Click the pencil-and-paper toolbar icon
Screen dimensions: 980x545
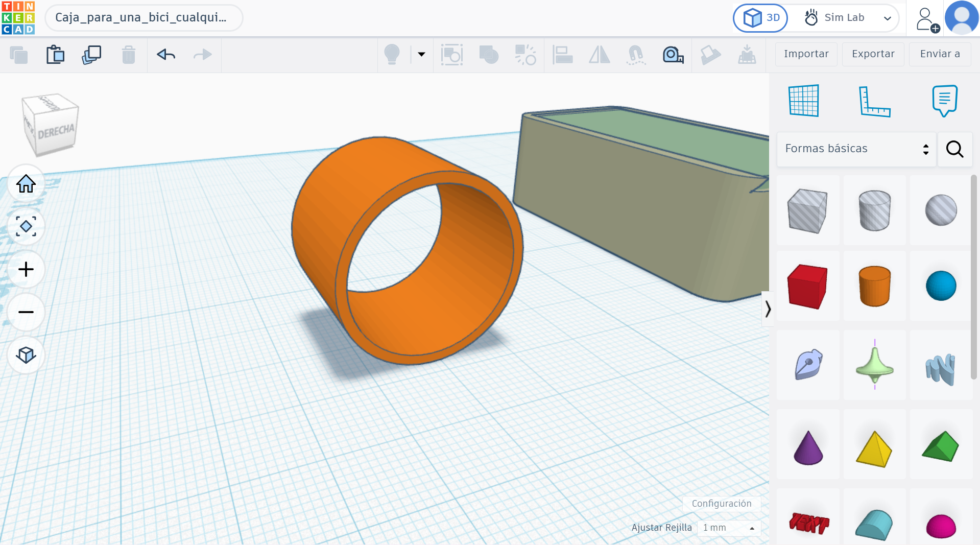710,55
